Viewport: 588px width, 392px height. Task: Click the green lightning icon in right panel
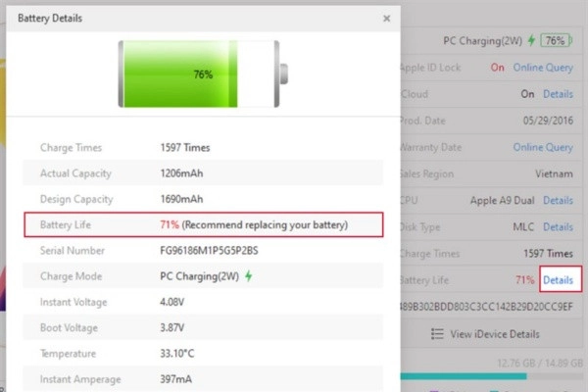tap(530, 41)
